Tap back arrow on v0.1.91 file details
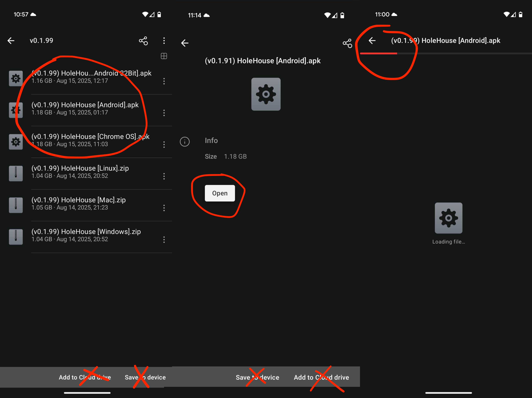 pos(185,43)
